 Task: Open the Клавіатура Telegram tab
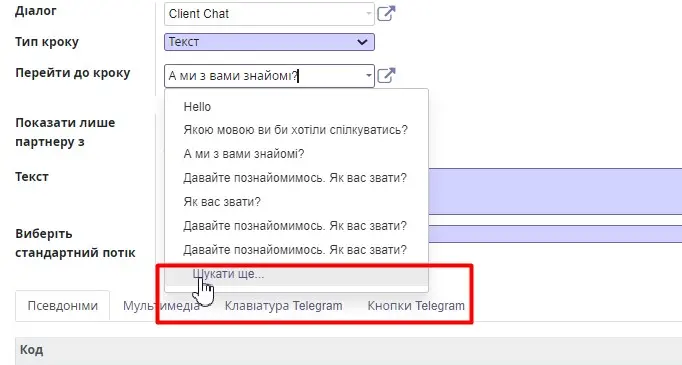(x=284, y=306)
